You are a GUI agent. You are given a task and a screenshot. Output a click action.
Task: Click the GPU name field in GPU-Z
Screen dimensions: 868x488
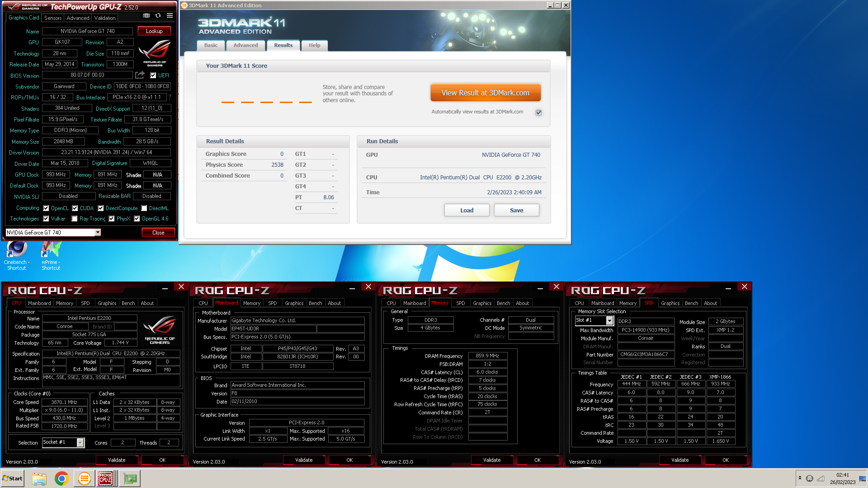pos(87,31)
